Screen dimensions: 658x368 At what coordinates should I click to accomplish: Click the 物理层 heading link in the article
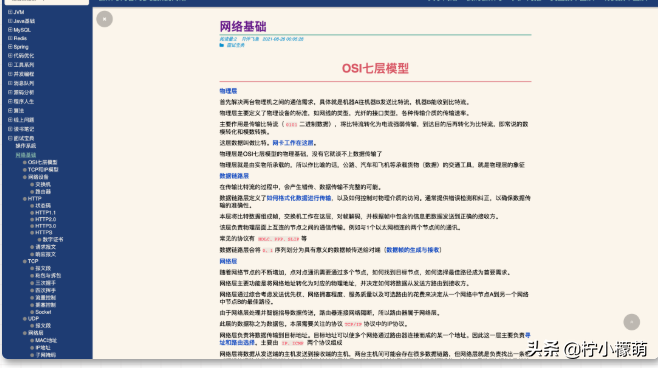228,91
